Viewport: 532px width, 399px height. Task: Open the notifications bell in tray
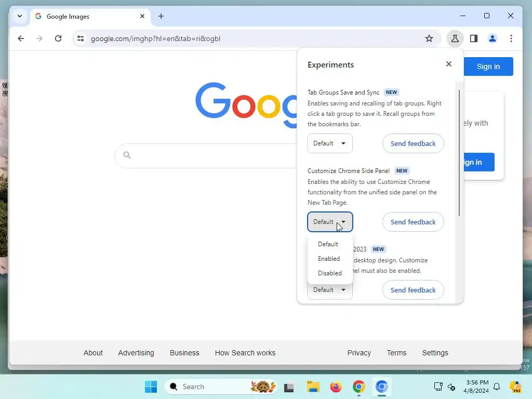tap(496, 387)
